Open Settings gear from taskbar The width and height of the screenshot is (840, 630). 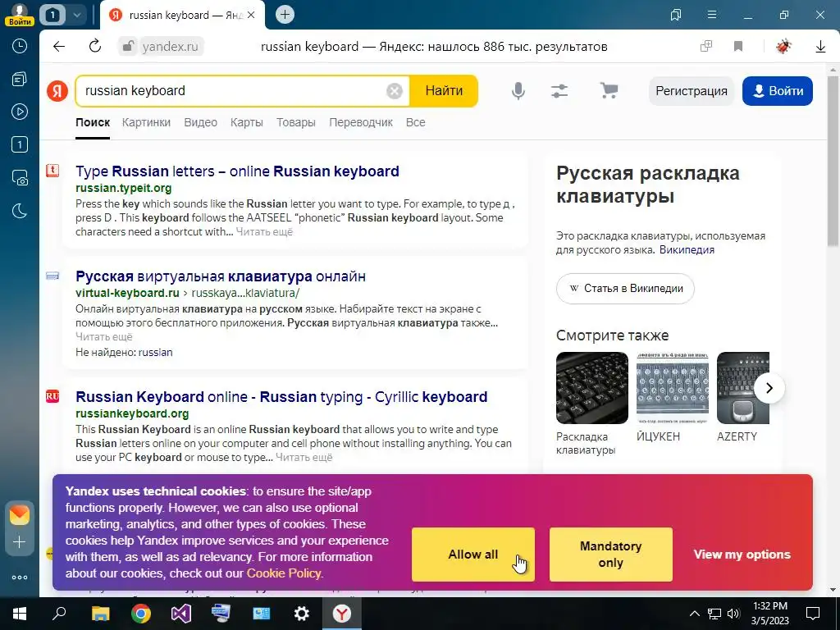pos(302,614)
